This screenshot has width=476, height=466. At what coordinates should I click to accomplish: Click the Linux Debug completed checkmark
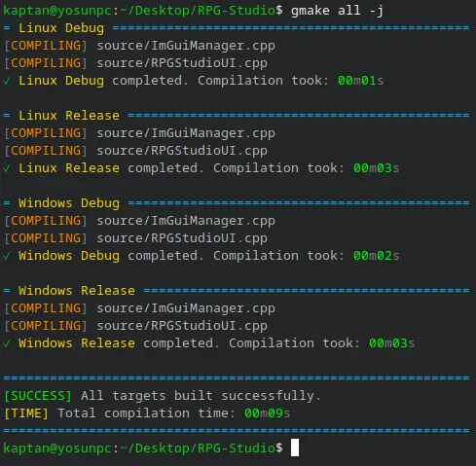[x=7, y=81]
